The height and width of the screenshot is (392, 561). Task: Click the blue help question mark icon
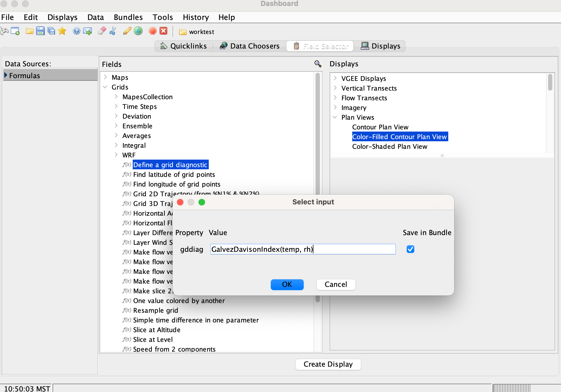(x=76, y=31)
